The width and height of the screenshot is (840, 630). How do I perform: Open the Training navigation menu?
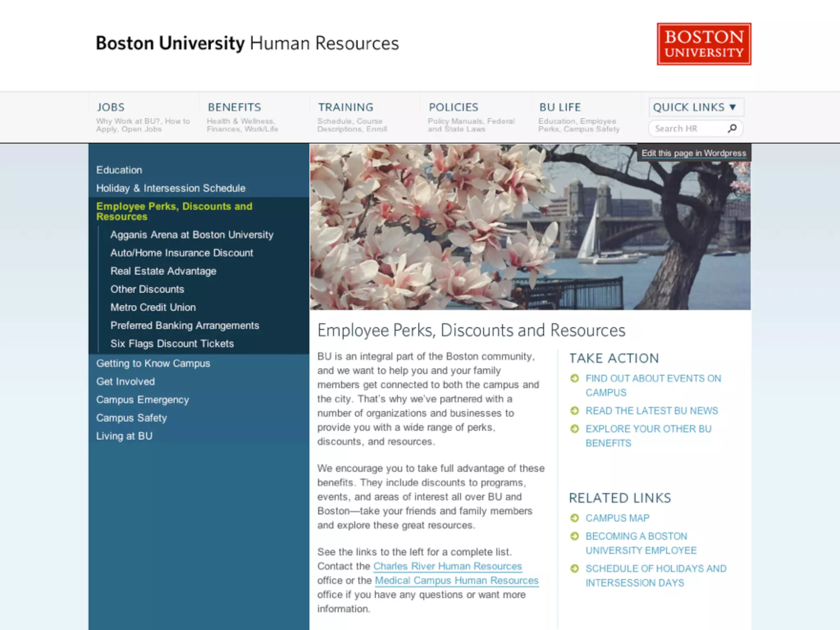tap(346, 107)
